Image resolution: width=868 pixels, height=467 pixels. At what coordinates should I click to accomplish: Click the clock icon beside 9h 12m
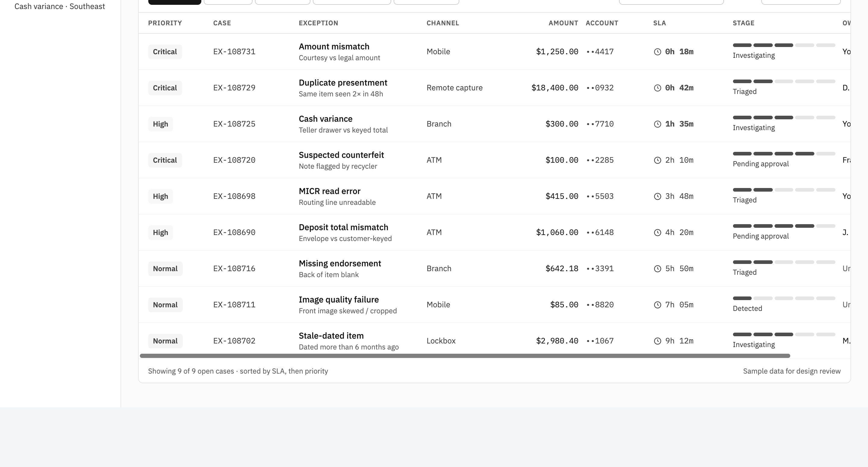[x=657, y=341]
